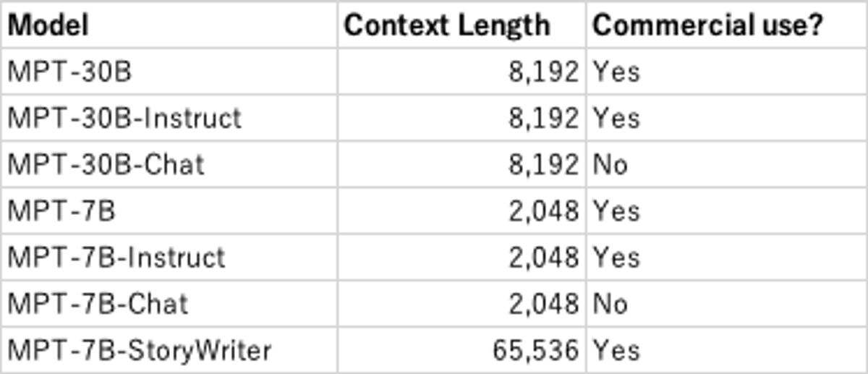Select the MPT-30B model cell
The width and height of the screenshot is (868, 374).
click(x=169, y=72)
